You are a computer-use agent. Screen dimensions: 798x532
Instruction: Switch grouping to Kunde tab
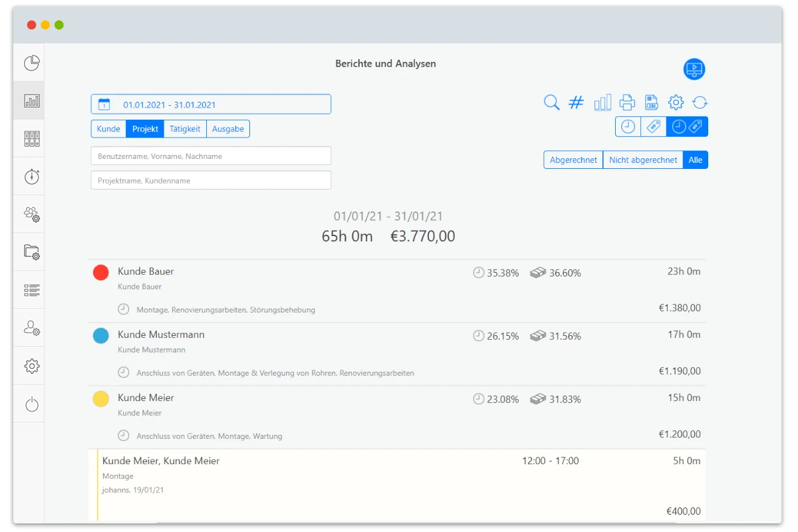(108, 129)
